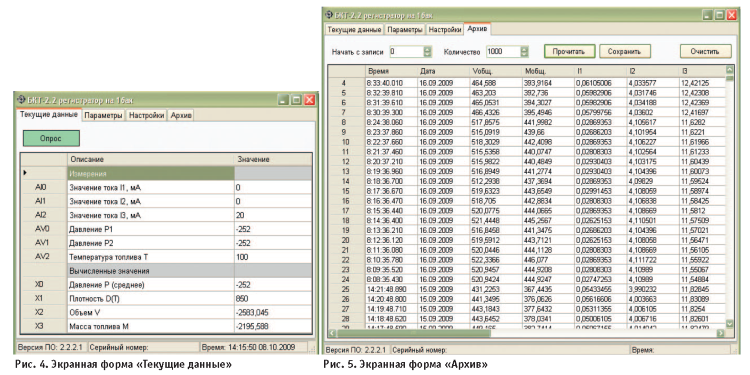Select the time cell 14:21:48.890
This screenshot has height=375, width=750.
(391, 289)
